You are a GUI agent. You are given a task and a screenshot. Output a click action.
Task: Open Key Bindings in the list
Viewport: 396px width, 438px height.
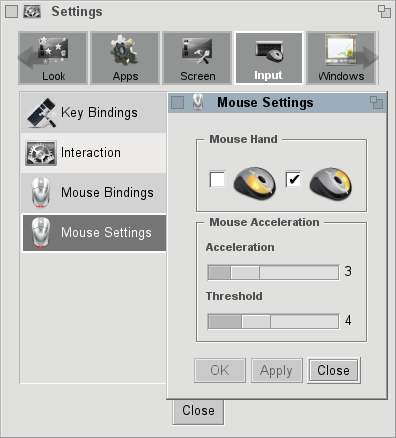point(94,113)
